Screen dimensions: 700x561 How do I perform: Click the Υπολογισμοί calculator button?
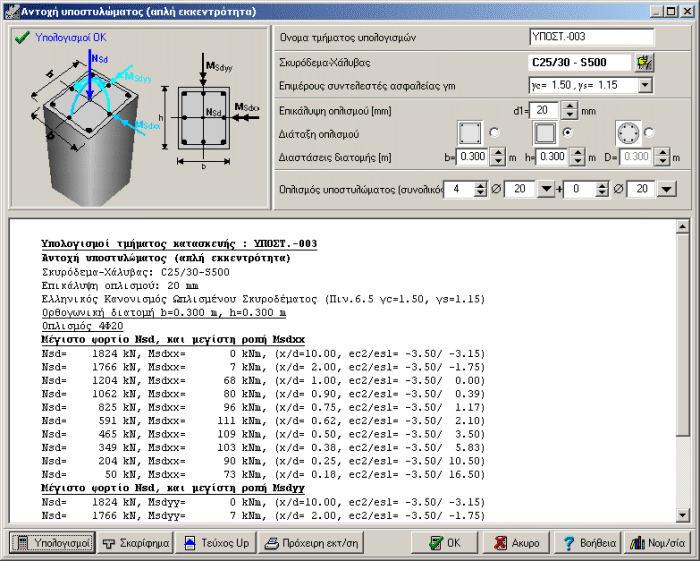pos(52,543)
